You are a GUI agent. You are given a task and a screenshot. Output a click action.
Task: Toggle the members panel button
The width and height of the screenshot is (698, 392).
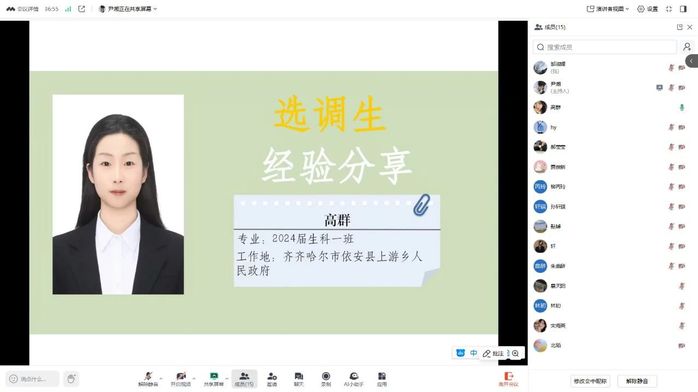pos(244,379)
